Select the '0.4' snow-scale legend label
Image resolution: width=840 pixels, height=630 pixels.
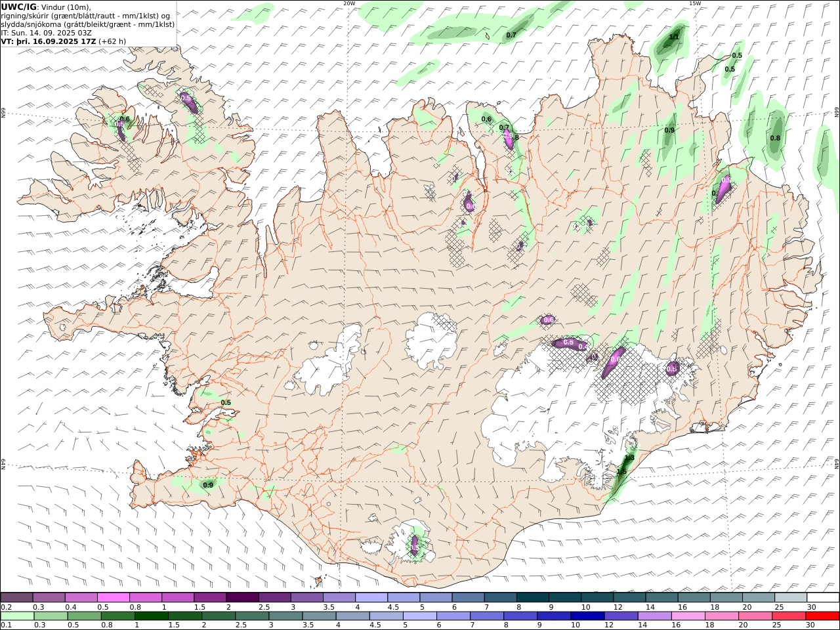(x=70, y=607)
